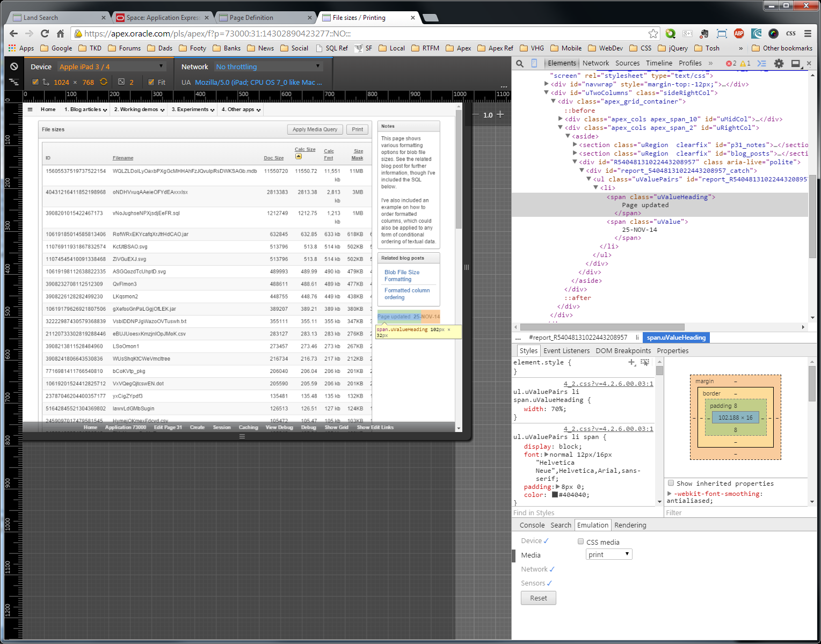Expand the font shorthand property triangle
821x644 pixels.
coord(547,455)
